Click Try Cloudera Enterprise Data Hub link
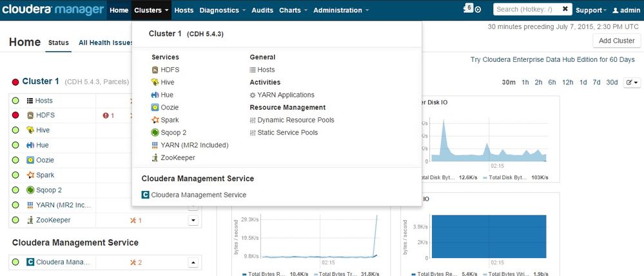Viewport: 644px width, 276px height. click(553, 59)
